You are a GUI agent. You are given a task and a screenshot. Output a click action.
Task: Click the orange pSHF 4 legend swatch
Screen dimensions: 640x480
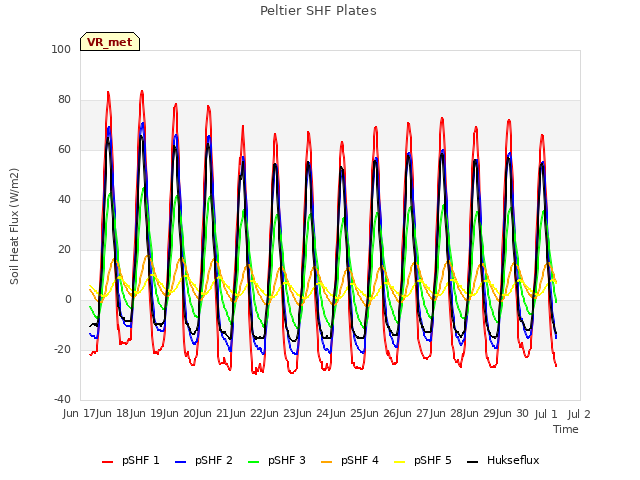point(327,462)
